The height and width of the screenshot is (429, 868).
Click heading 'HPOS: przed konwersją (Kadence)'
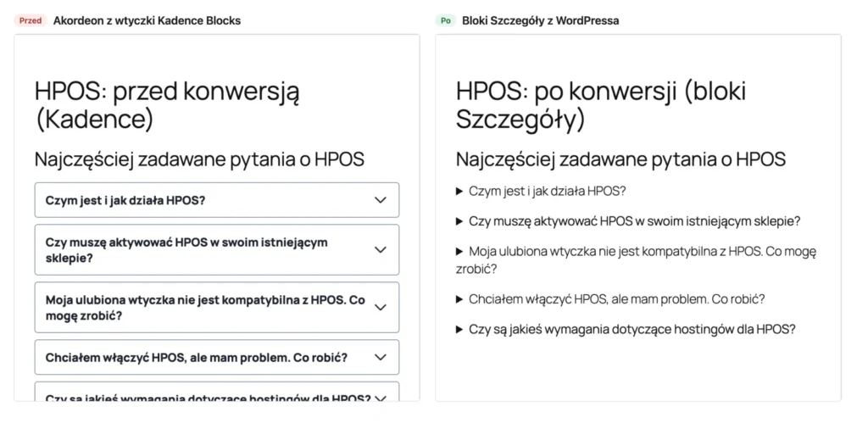(x=167, y=106)
